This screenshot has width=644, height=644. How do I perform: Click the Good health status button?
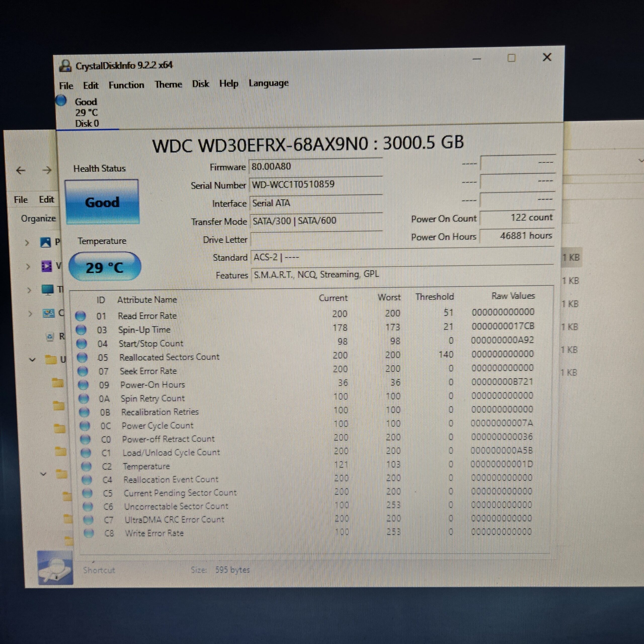102,202
